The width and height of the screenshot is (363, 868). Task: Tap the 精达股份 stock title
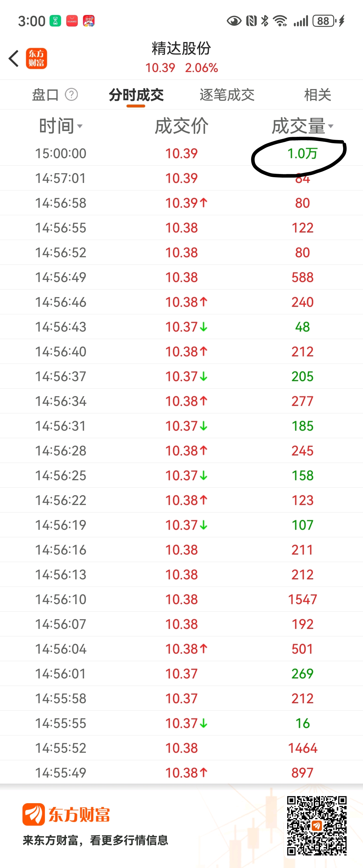click(181, 48)
